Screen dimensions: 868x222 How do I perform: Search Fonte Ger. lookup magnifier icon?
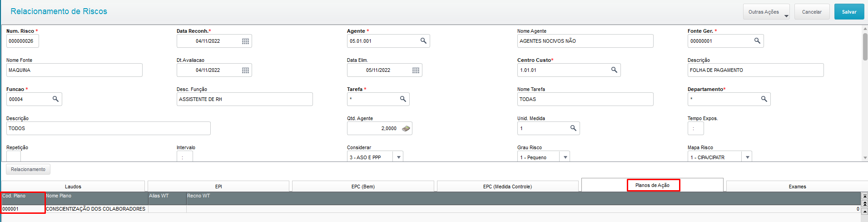click(757, 41)
